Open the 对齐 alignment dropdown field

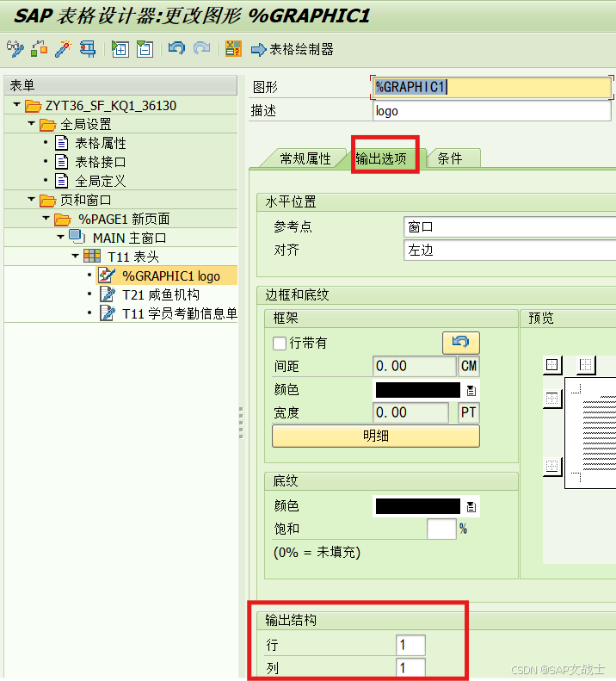509,251
